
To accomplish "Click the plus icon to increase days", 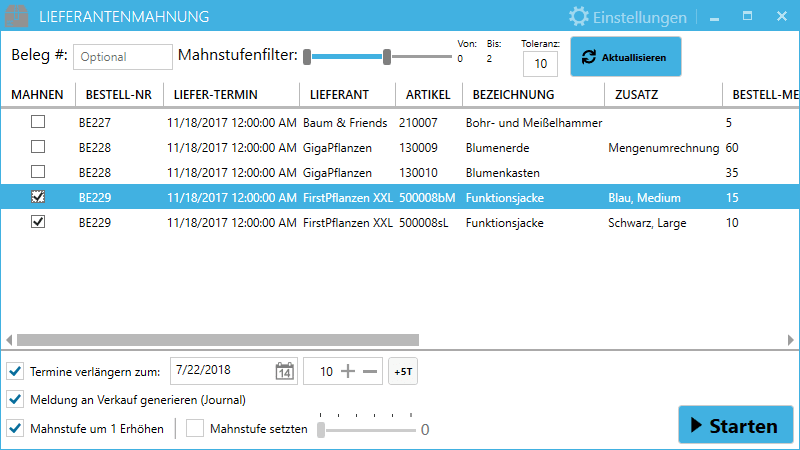I will click(348, 371).
